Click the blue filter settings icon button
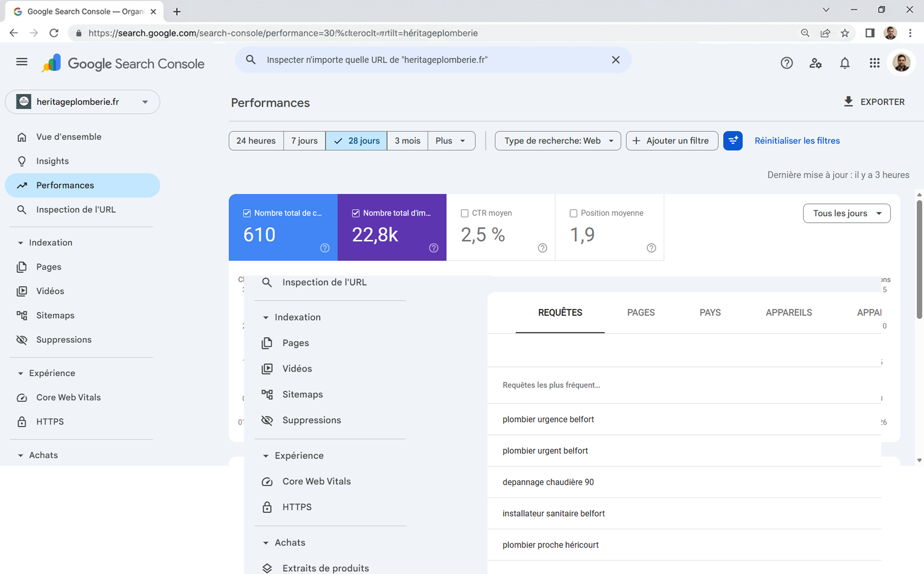The image size is (924, 574). pyautogui.click(x=732, y=141)
